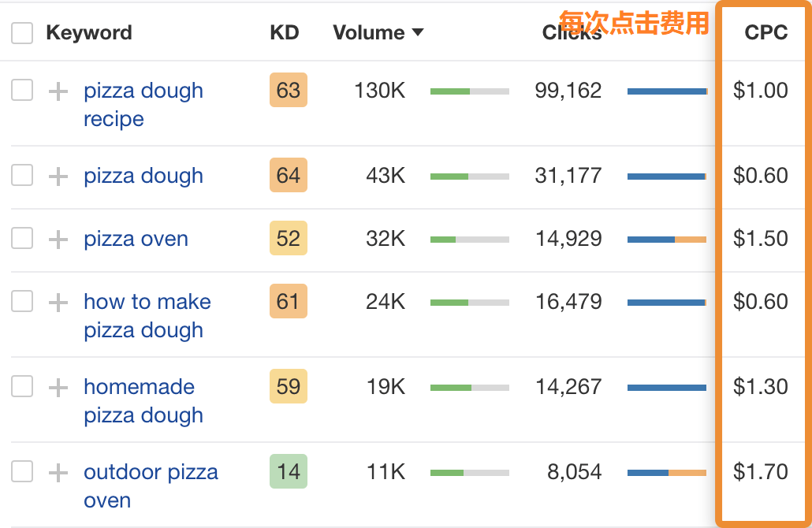812x528 pixels.
Task: Click the green KD badge showing 14
Action: tap(288, 471)
